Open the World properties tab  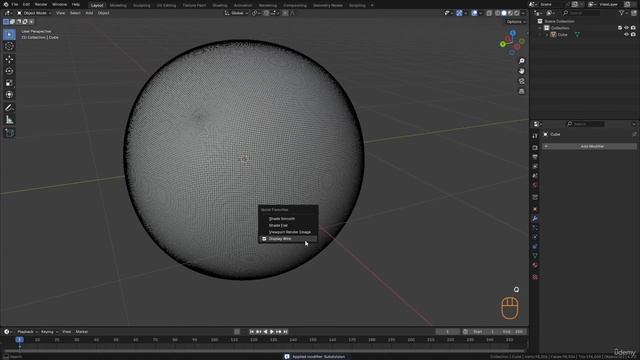click(535, 185)
